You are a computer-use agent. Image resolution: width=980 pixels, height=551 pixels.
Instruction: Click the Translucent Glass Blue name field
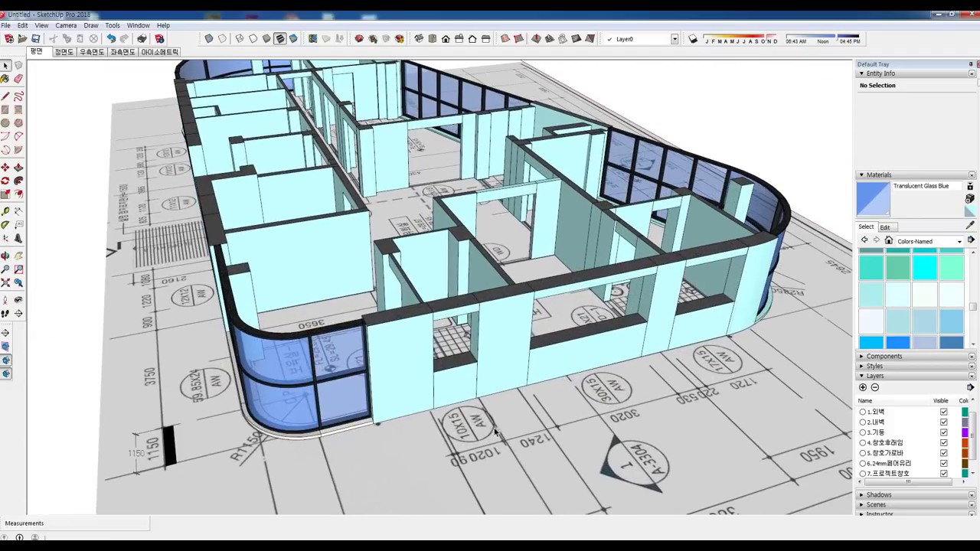[x=927, y=186]
